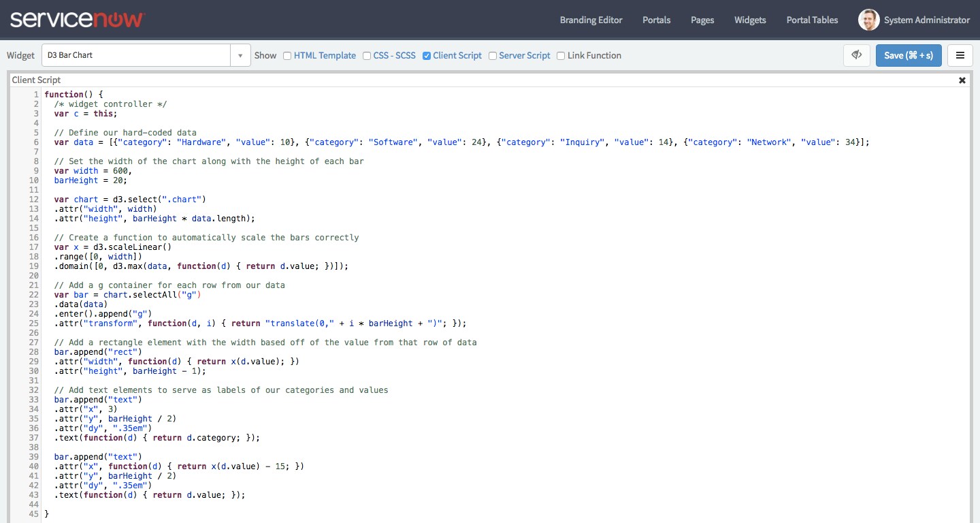Navigate to Pages
The height and width of the screenshot is (523, 980).
(x=702, y=20)
